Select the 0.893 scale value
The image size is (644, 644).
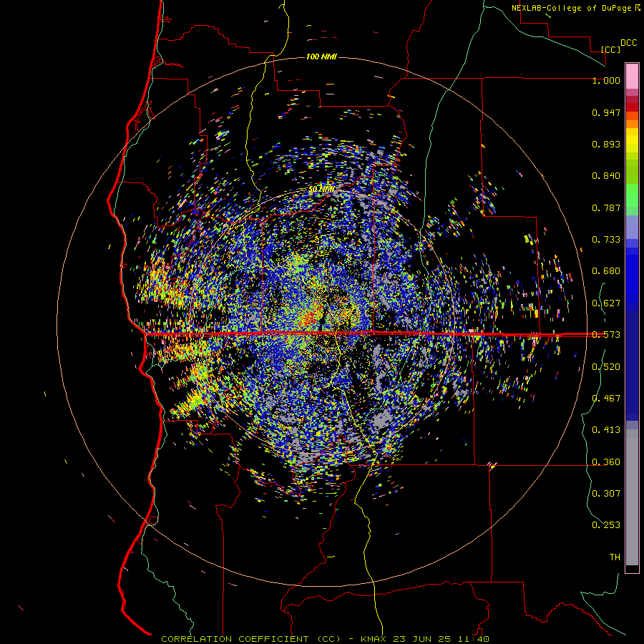coord(606,144)
